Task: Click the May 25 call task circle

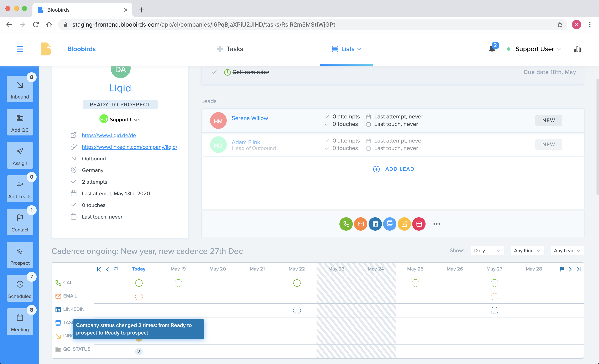Action: 416,283
